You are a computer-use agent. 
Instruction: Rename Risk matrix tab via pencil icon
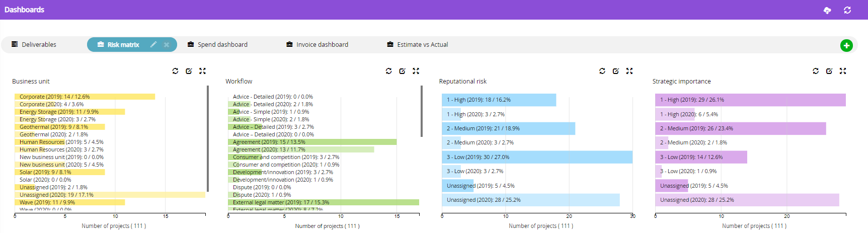pyautogui.click(x=153, y=44)
